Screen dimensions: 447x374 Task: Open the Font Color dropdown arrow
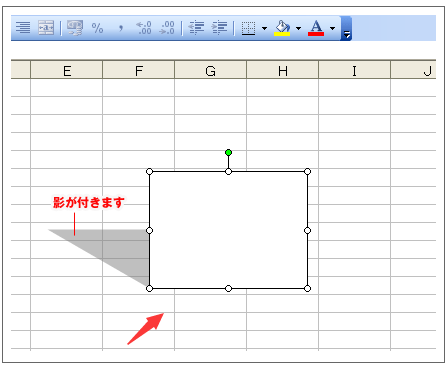point(332,29)
